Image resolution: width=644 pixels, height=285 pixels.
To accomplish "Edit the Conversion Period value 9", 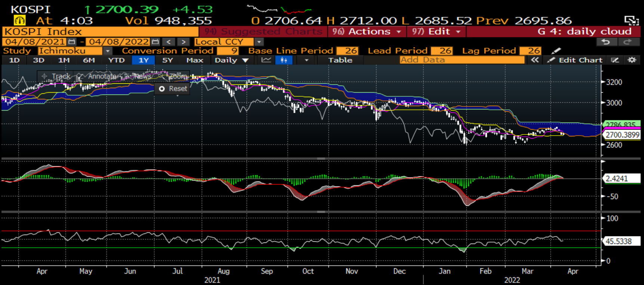I will tap(228, 51).
